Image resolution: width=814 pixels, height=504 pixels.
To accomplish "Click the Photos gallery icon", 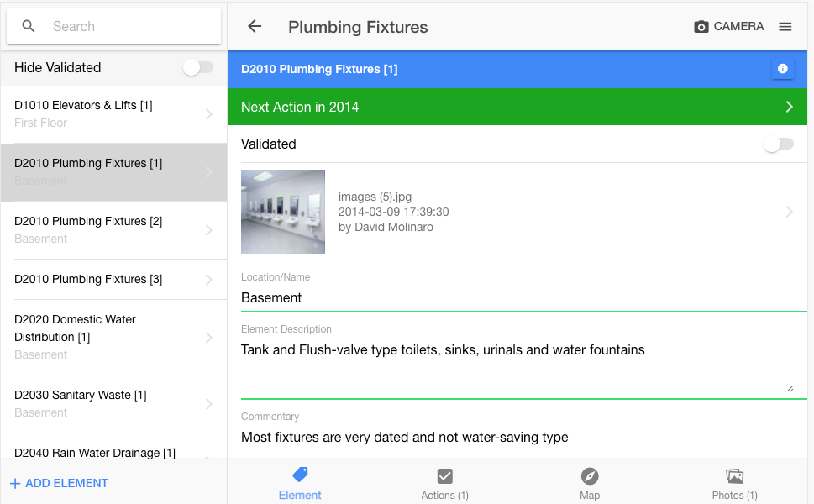I will click(734, 476).
